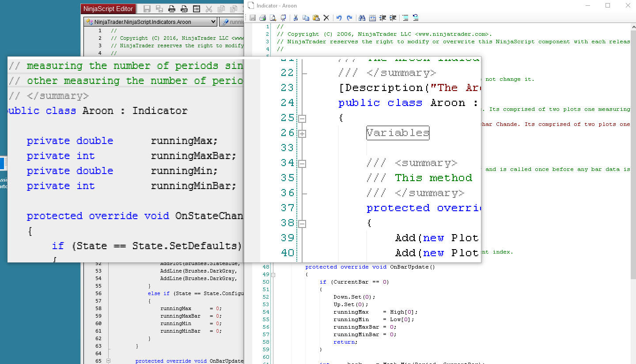Click the Save icon in NinjaScript Editor toolbar
Screen dimensions: 636x364
147,9
